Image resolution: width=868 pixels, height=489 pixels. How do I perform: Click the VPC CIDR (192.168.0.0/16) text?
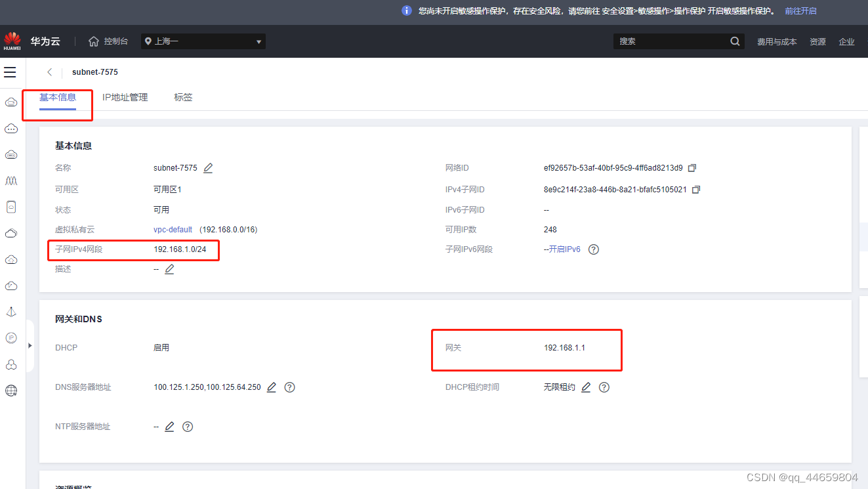pos(228,230)
